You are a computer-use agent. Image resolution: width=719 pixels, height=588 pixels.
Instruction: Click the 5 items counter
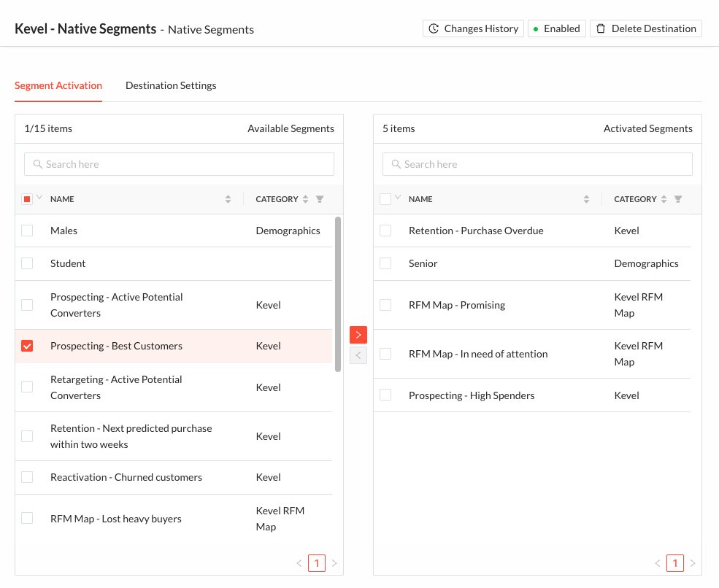tap(399, 129)
